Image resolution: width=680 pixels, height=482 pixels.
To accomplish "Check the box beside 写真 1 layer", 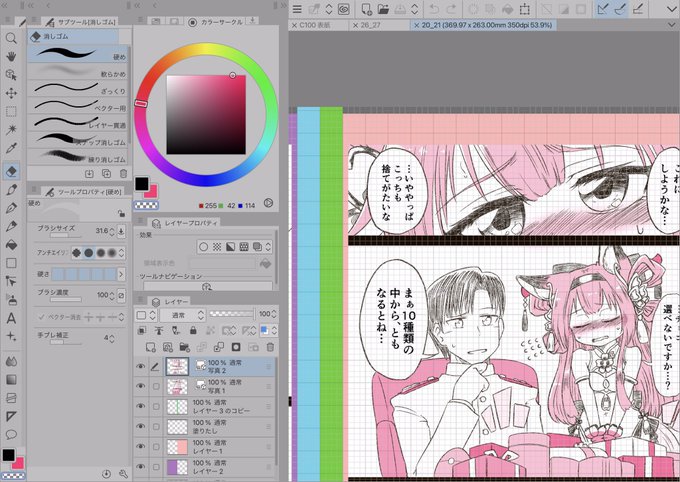I will [x=156, y=386].
